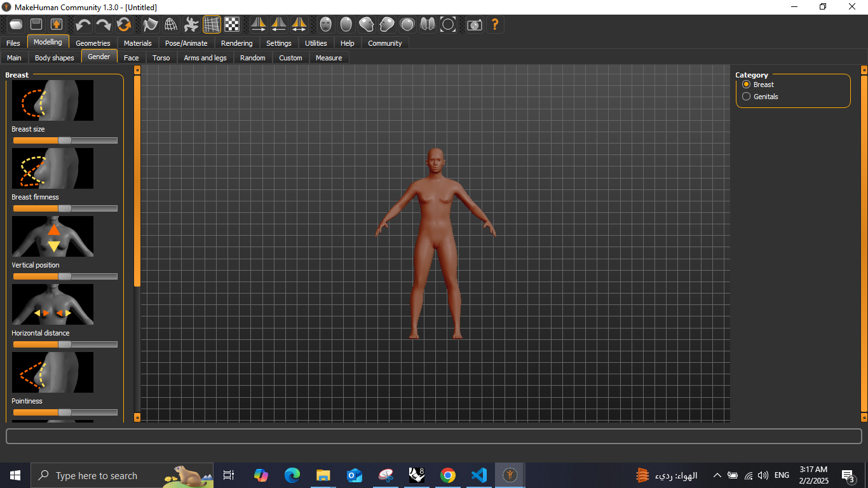The height and width of the screenshot is (488, 868).
Task: Switch to Body shapes sub-tab
Action: coord(55,58)
